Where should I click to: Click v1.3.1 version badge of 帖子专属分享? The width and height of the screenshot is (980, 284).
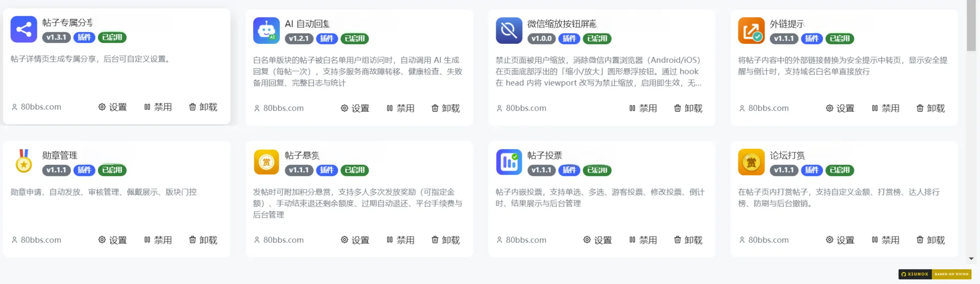click(x=56, y=37)
